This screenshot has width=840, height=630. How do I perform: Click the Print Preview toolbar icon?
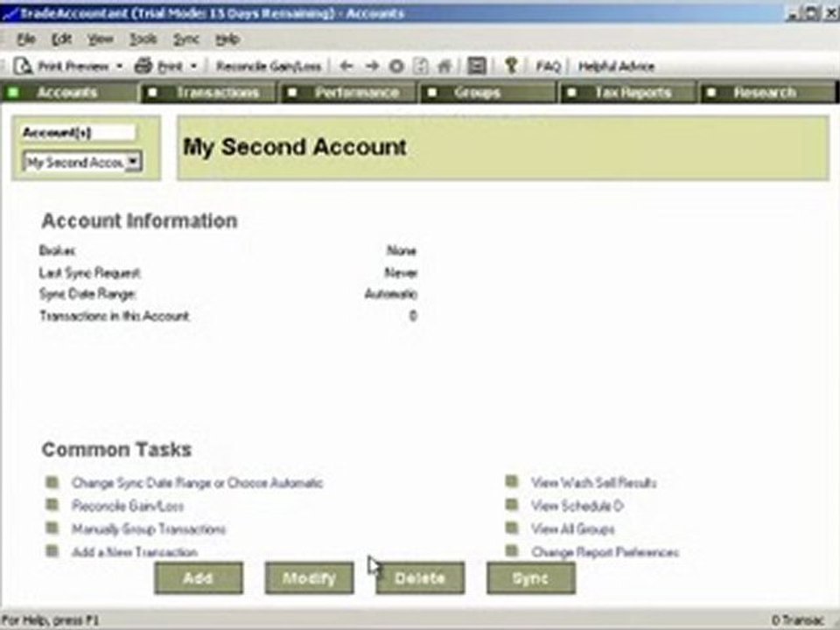(x=23, y=66)
